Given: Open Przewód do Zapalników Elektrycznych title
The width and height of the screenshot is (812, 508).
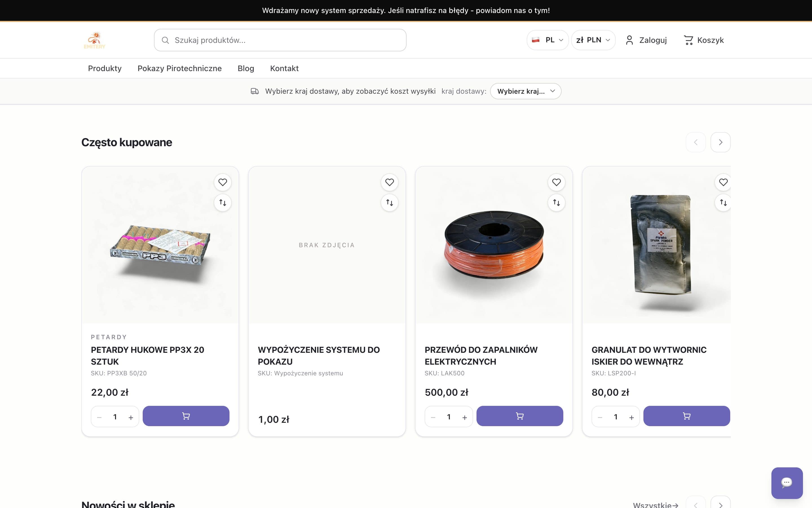Looking at the screenshot, I should pyautogui.click(x=481, y=356).
